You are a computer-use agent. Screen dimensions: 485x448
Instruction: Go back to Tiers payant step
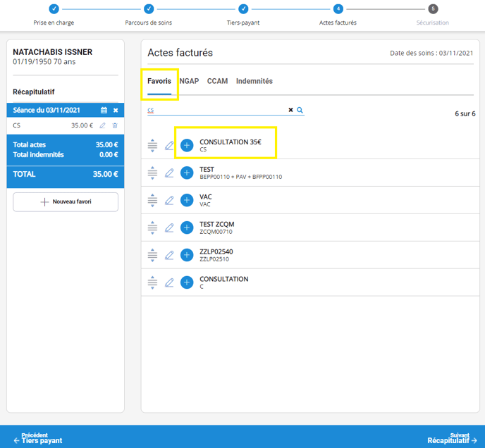coord(38,438)
